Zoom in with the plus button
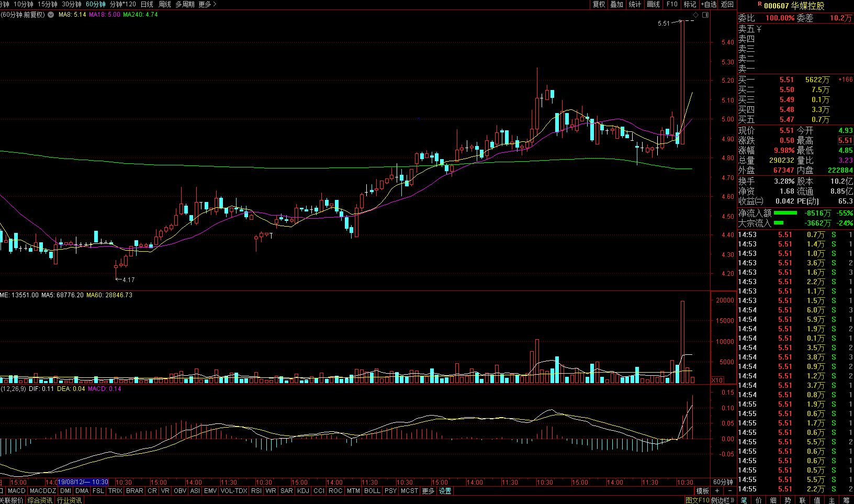The height and width of the screenshot is (504, 854). point(717,491)
